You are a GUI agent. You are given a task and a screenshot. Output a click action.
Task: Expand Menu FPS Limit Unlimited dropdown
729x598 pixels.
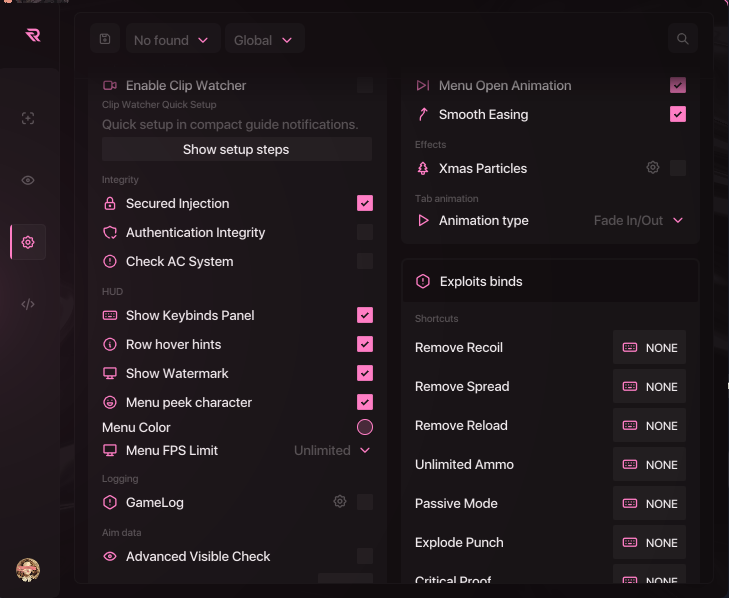pos(332,450)
